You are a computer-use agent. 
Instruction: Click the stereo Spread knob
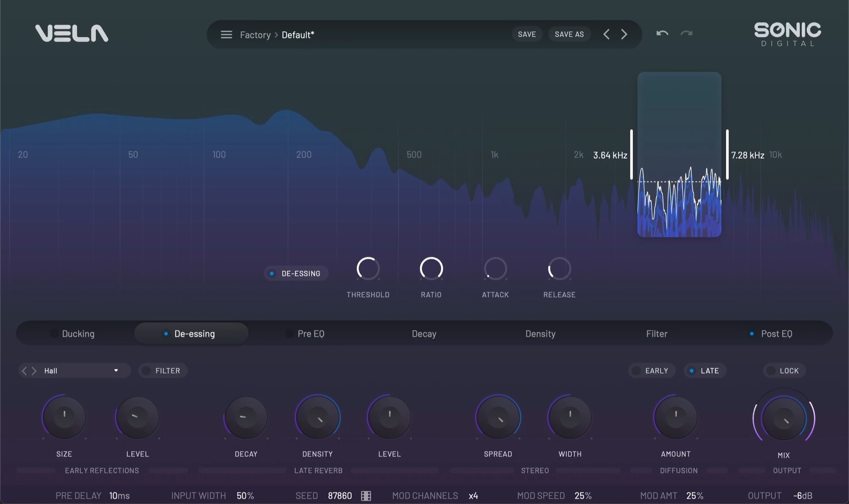click(x=498, y=417)
